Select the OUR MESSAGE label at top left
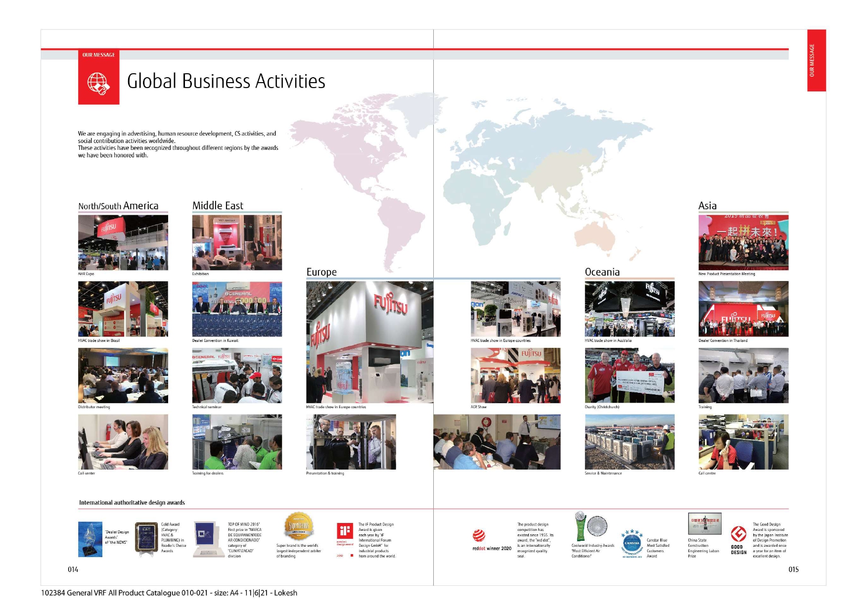This screenshot has width=868, height=614. [x=98, y=55]
